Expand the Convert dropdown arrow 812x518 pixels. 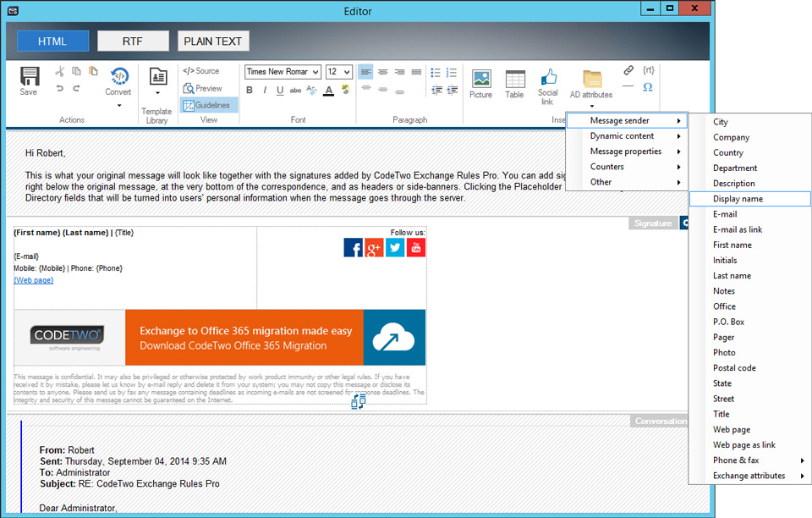(119, 106)
